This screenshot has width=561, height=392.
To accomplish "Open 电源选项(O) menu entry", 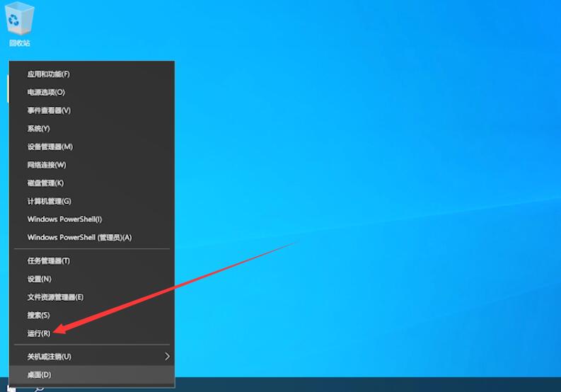I will click(92, 93).
